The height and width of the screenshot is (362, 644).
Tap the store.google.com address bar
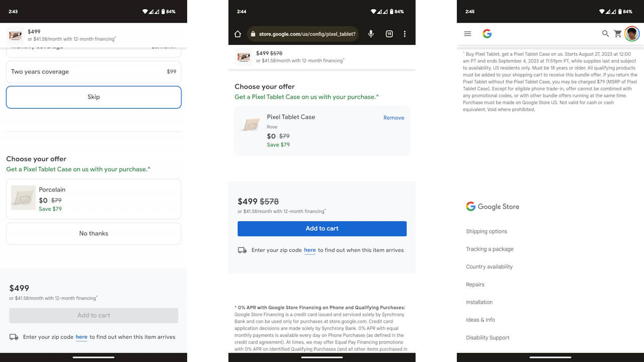pyautogui.click(x=307, y=34)
